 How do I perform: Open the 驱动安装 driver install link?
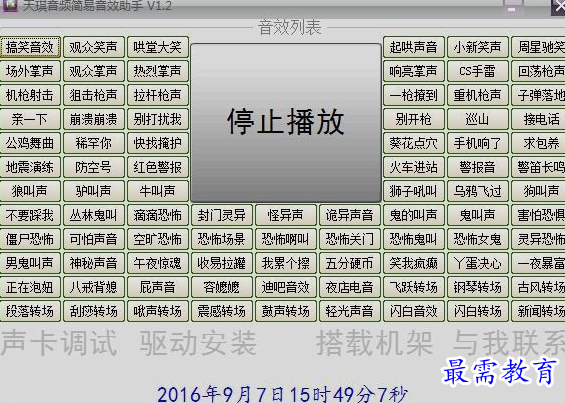click(199, 342)
